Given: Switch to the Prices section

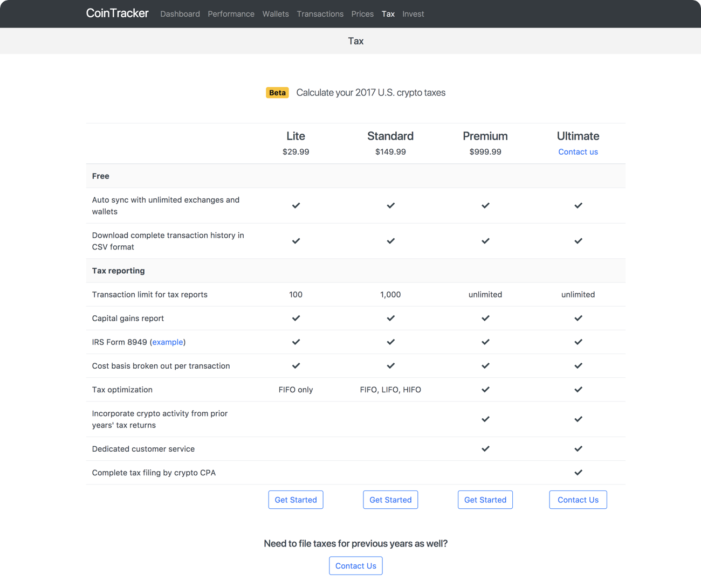Looking at the screenshot, I should pyautogui.click(x=362, y=13).
